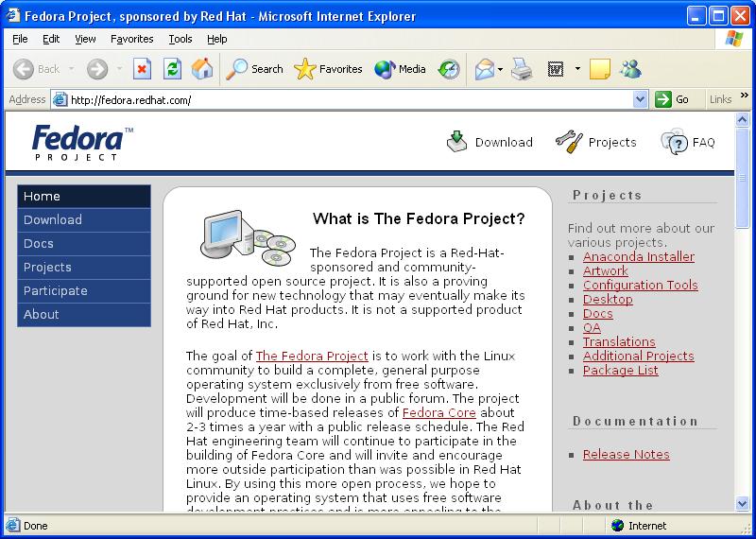Click the Mail envelope icon

point(485,69)
